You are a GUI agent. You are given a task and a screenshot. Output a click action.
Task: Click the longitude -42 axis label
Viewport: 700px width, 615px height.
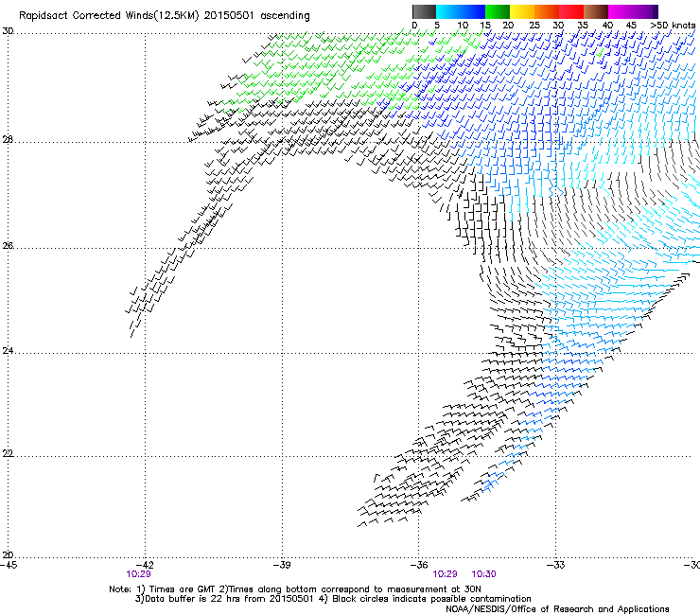pos(145,565)
